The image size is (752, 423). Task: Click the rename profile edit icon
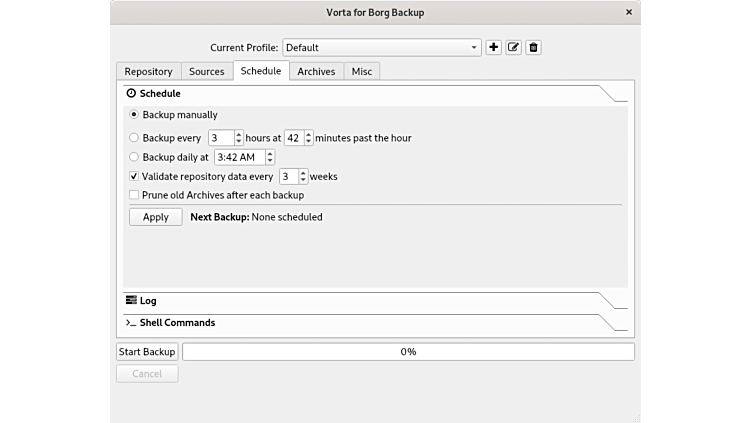pos(513,47)
